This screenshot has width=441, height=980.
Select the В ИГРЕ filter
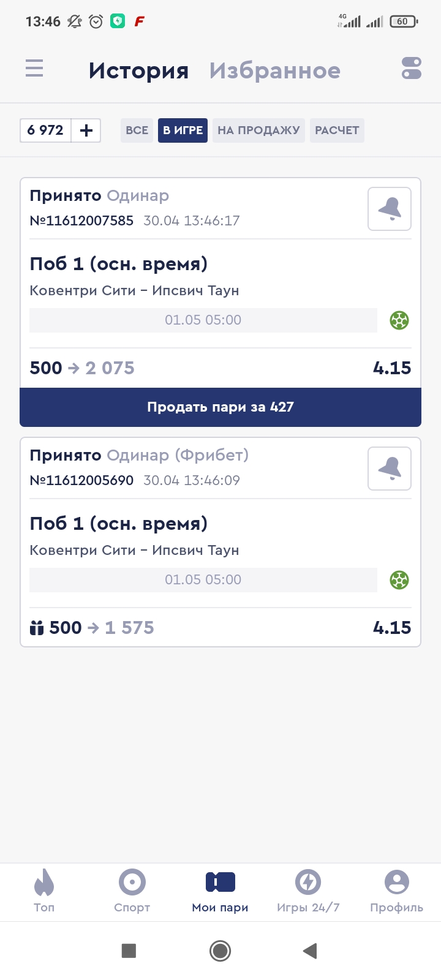(x=183, y=130)
